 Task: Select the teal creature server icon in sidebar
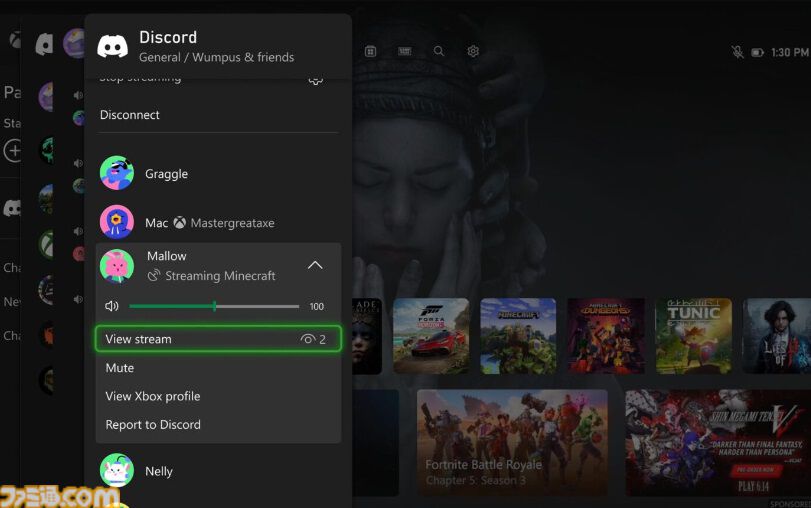pos(47,150)
